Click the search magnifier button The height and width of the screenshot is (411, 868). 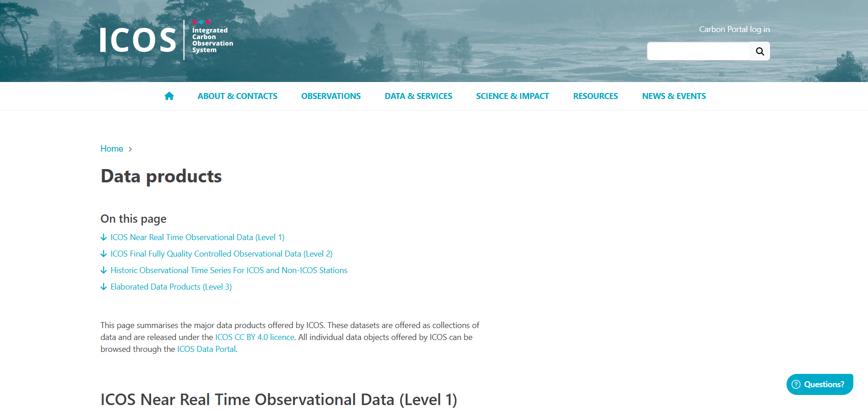pos(759,51)
